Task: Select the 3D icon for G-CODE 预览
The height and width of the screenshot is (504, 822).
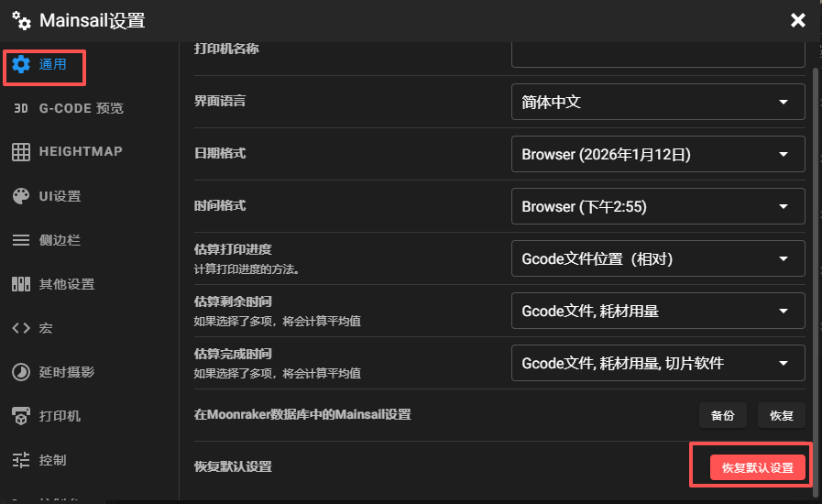Action: coord(21,108)
